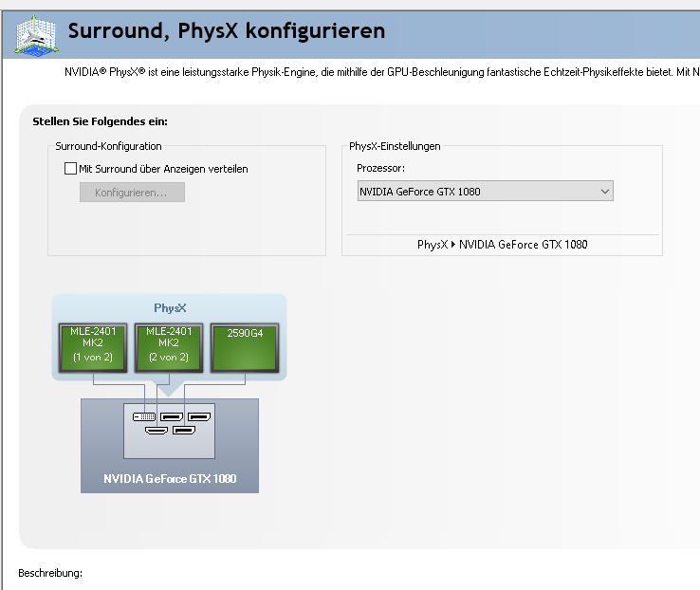
Task: Click the 'PhysX ▸ NVIDIA GeForce GTX 1080' status text
Action: 502,245
